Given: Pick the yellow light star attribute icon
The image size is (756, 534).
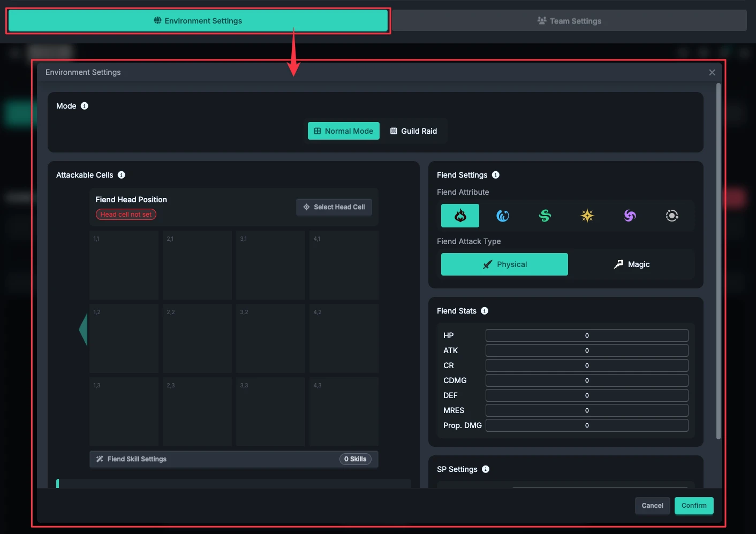Looking at the screenshot, I should [x=587, y=216].
